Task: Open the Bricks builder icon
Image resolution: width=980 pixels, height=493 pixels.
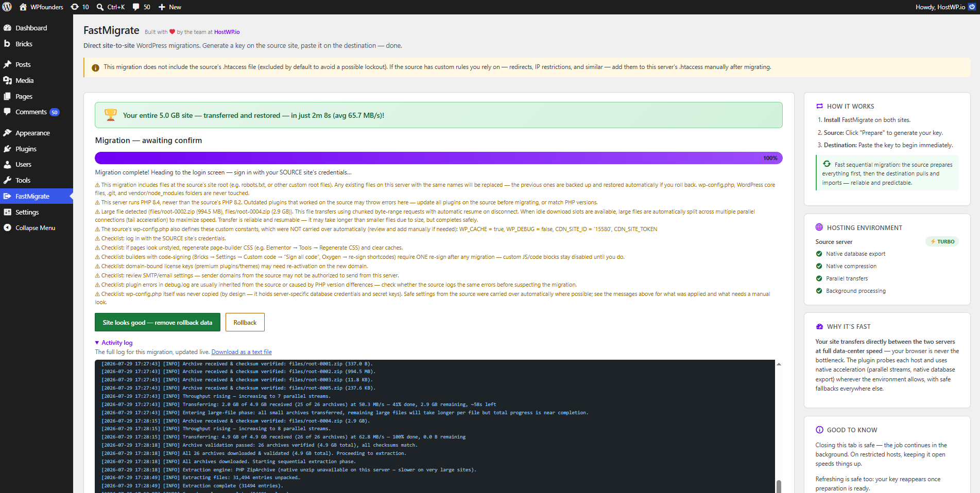Action: (7, 44)
